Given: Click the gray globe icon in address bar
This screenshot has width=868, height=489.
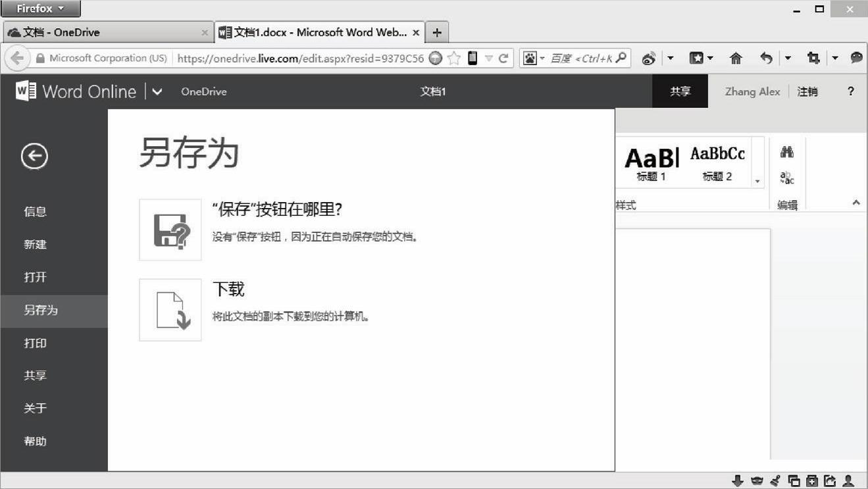Looking at the screenshot, I should [x=435, y=58].
